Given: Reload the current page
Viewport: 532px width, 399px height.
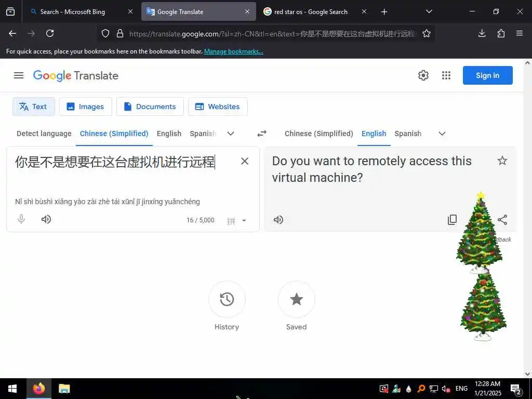Looking at the screenshot, I should pos(50,33).
